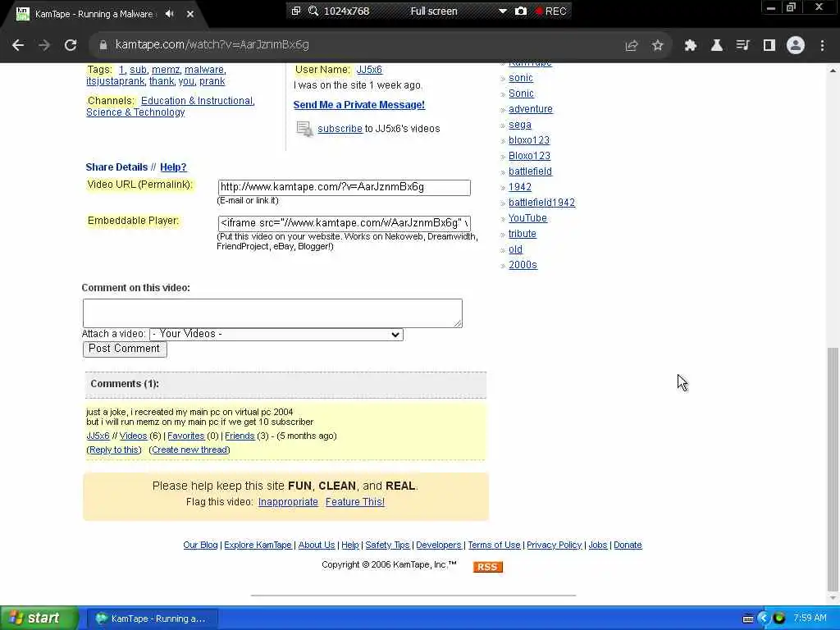Click the browser forward arrow

pyautogui.click(x=44, y=46)
